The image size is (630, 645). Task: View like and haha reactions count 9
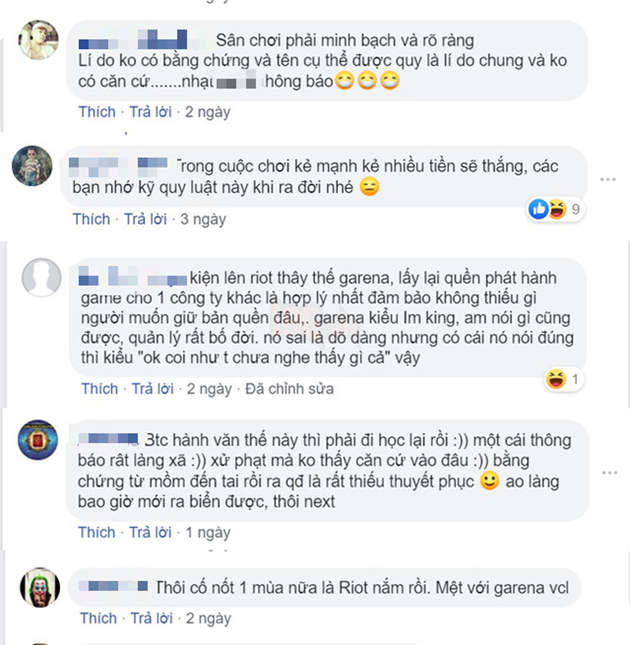click(556, 209)
